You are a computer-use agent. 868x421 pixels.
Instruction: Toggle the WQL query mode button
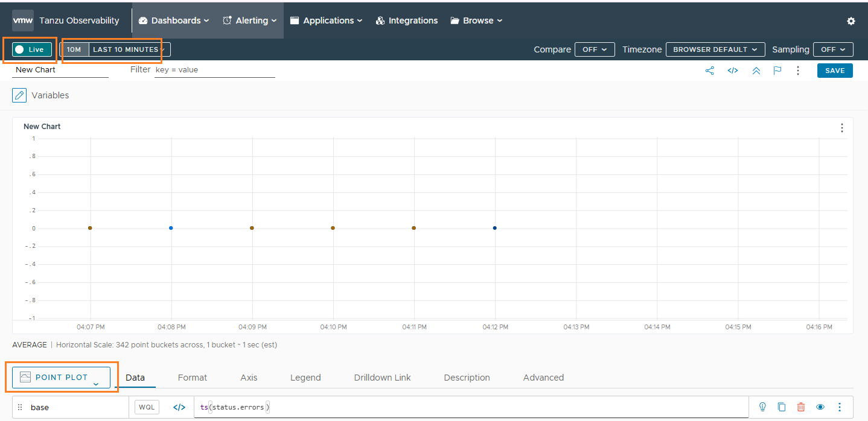147,407
